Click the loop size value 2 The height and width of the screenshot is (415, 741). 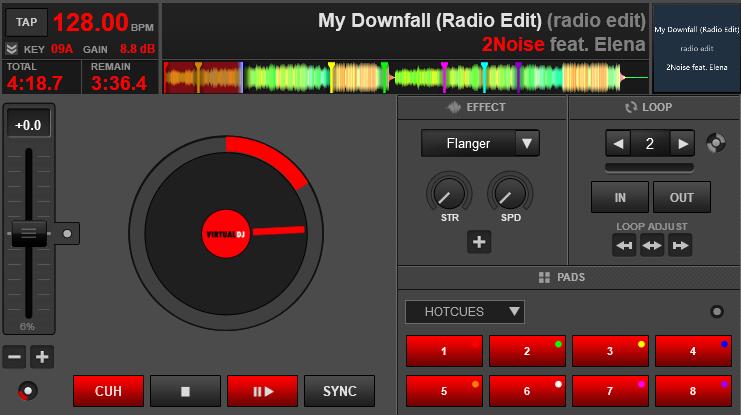[650, 143]
